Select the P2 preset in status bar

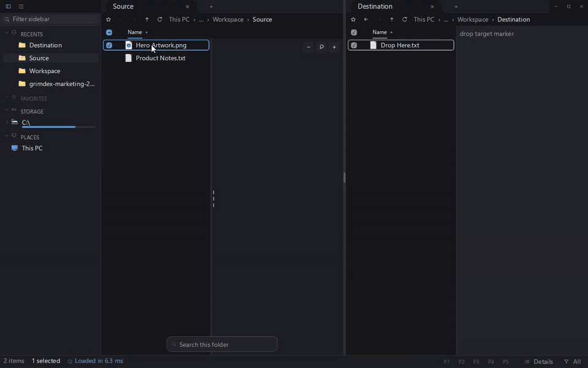click(461, 362)
